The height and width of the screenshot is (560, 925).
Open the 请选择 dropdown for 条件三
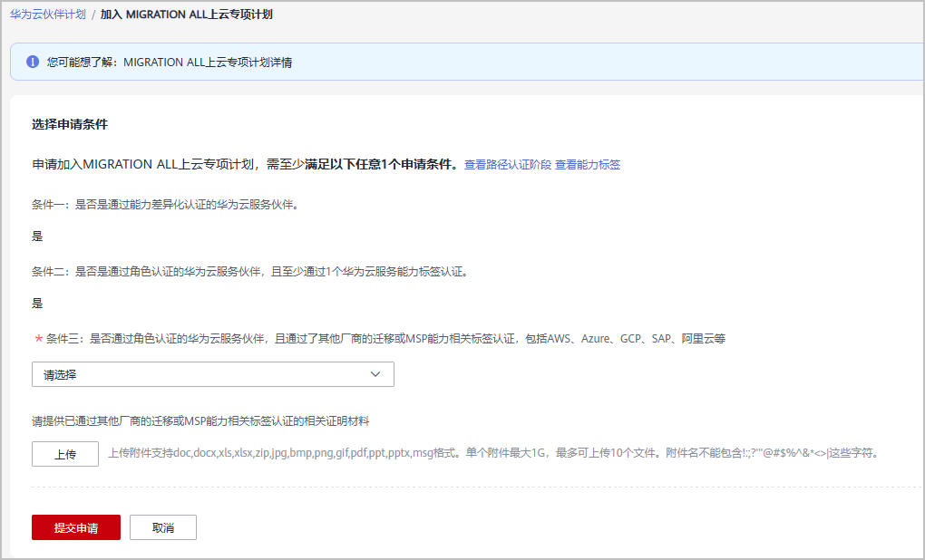click(212, 374)
